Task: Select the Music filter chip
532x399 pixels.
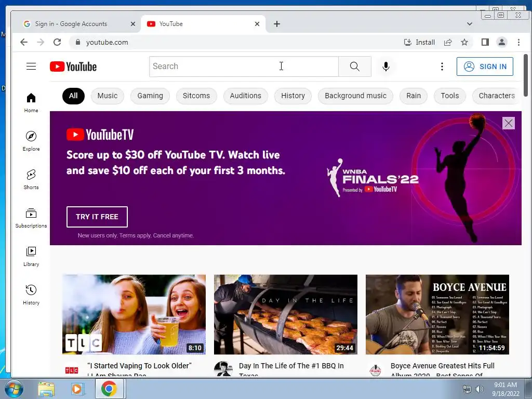Action: (x=108, y=96)
